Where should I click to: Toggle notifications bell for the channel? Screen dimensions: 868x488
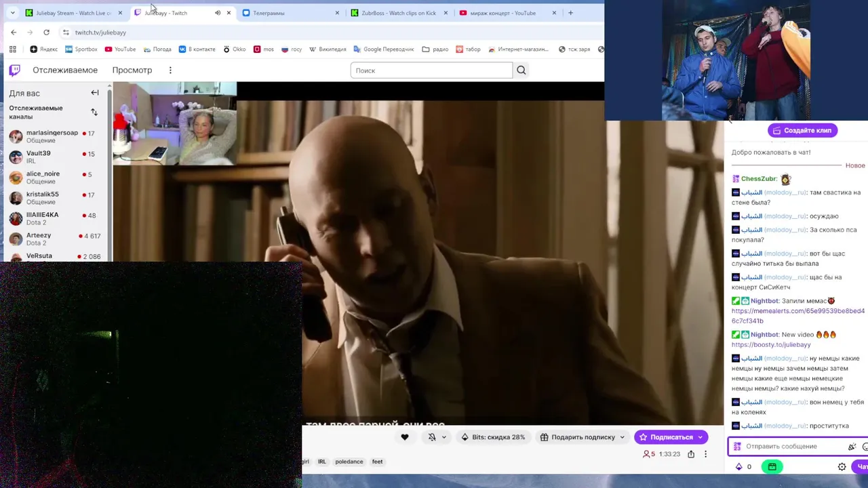tap(432, 437)
